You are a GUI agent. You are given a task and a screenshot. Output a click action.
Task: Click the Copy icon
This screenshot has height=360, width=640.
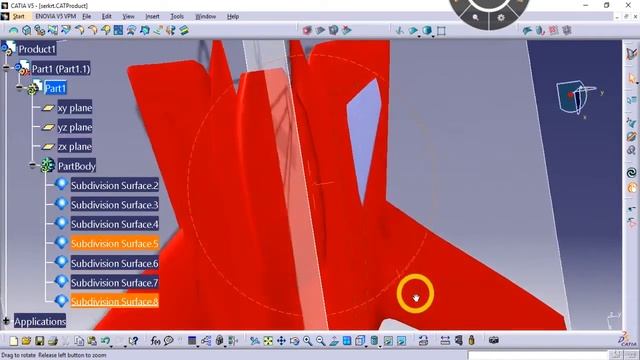79,341
